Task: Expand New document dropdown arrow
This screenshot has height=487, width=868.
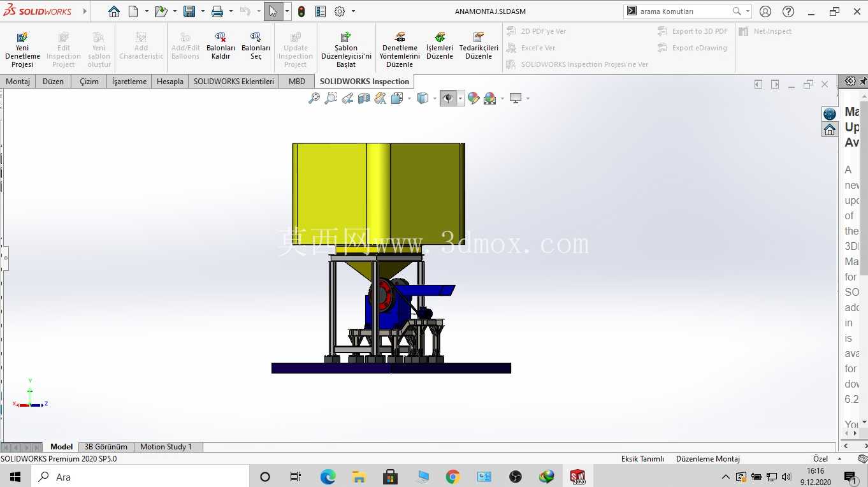Action: click(x=147, y=11)
